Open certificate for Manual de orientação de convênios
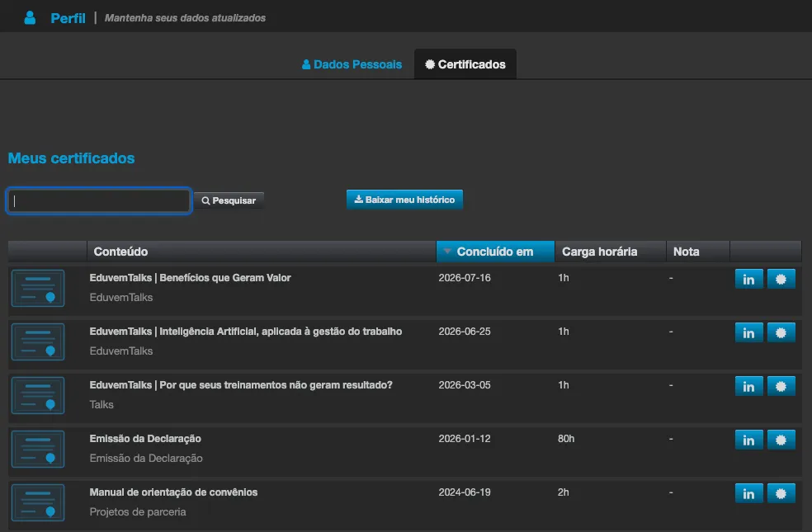The width and height of the screenshot is (812, 532). [x=781, y=494]
